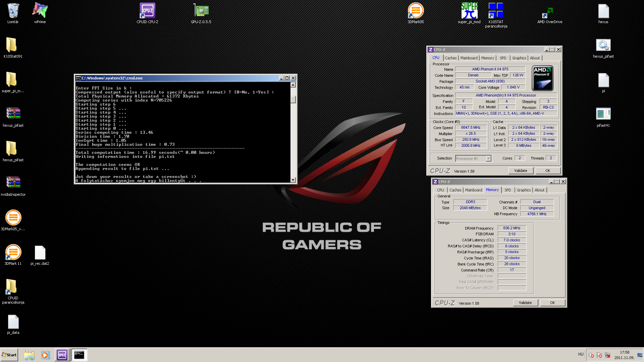This screenshot has width=644, height=362.
Task: Open the hexus_pifast batch file icon at right
Action: (603, 48)
